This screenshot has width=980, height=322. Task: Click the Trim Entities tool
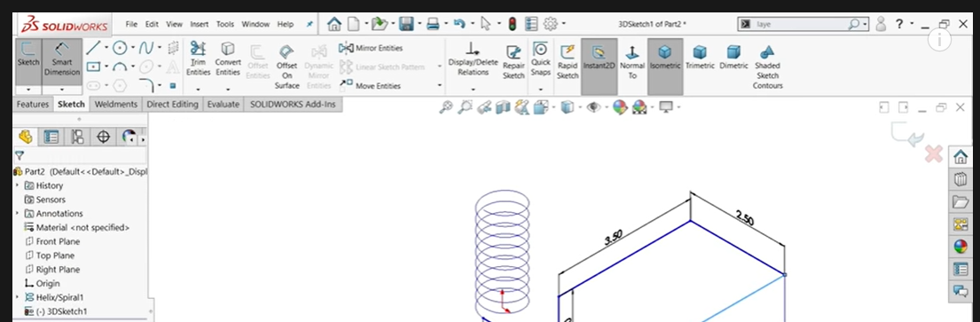[x=198, y=59]
